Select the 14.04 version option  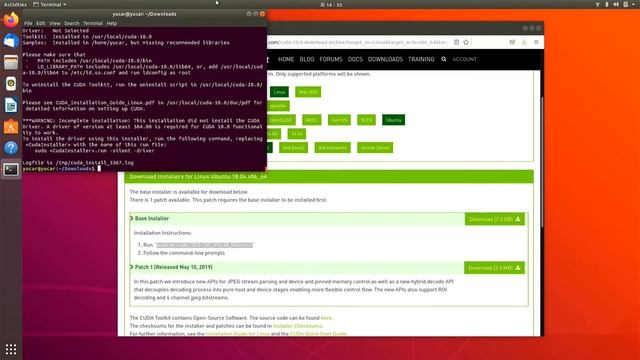click(297, 134)
